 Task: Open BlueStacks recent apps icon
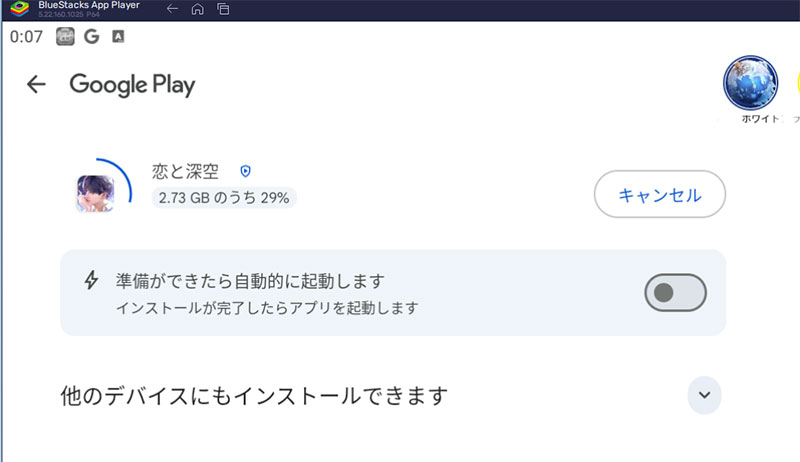click(x=222, y=9)
